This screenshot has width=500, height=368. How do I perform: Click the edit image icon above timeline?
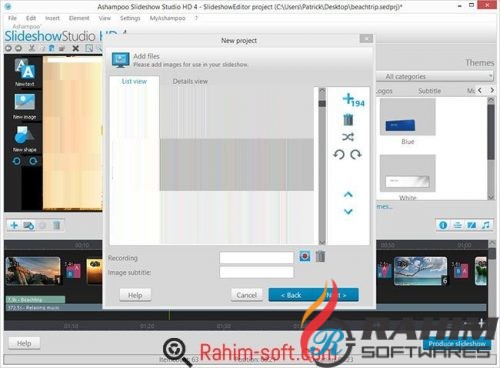pos(29,226)
